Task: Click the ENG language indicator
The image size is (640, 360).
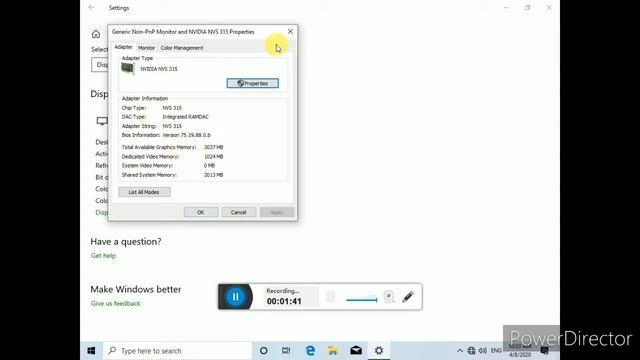Action: click(496, 351)
